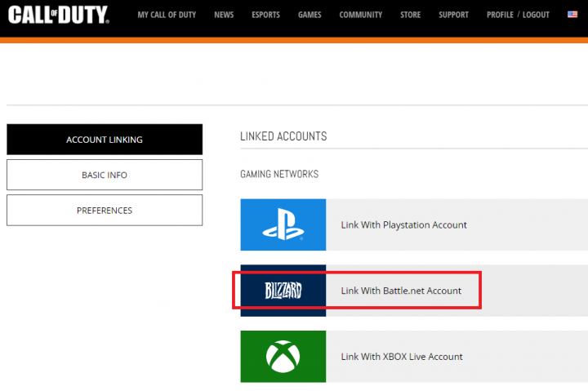Open the US flag region selector

point(572,14)
